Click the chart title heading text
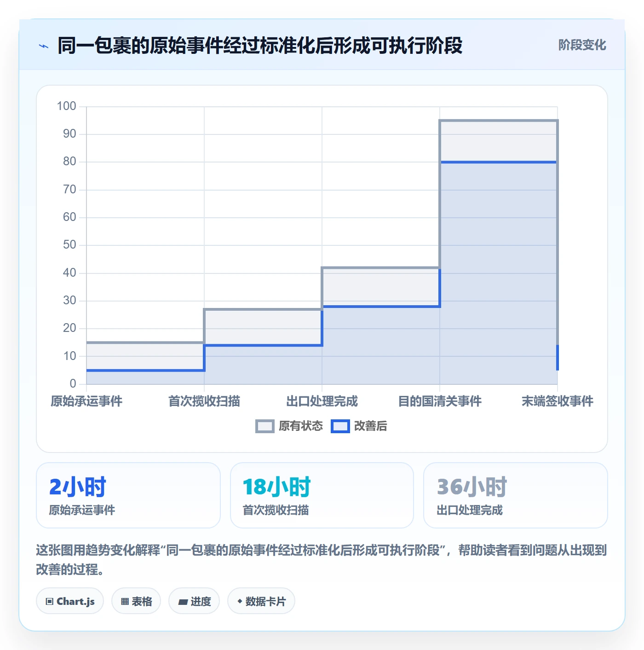 coord(260,46)
